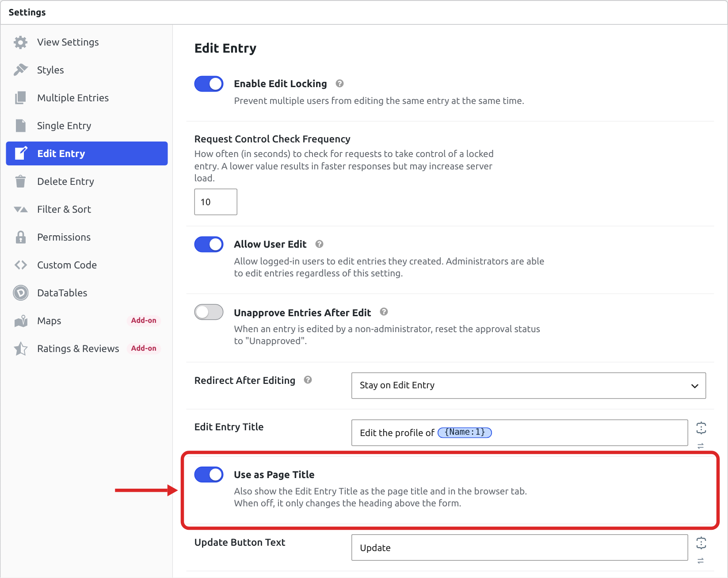Image resolution: width=728 pixels, height=578 pixels.
Task: Toggle off Use as Page Title
Action: pos(209,475)
